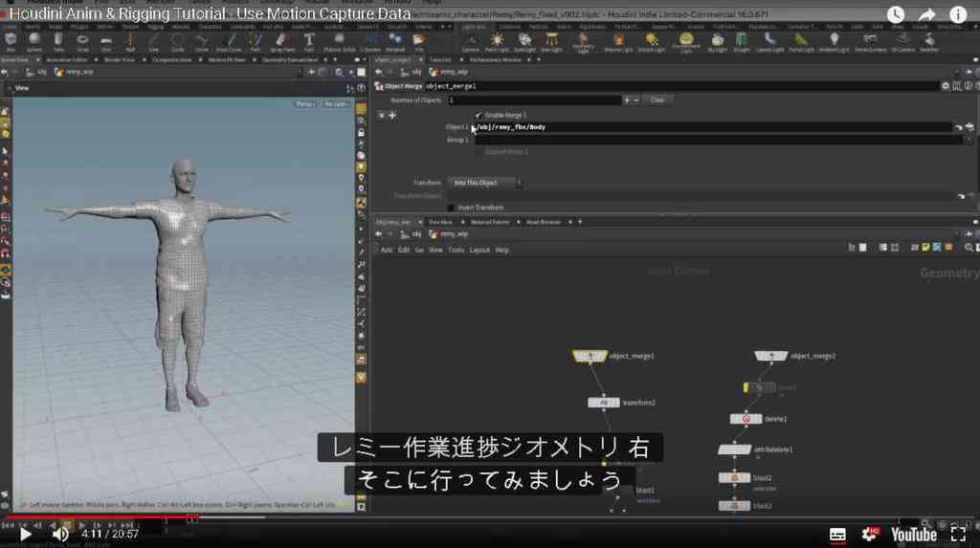Select the Font shelf tool
Screen dimensions: 980x548
click(309, 41)
